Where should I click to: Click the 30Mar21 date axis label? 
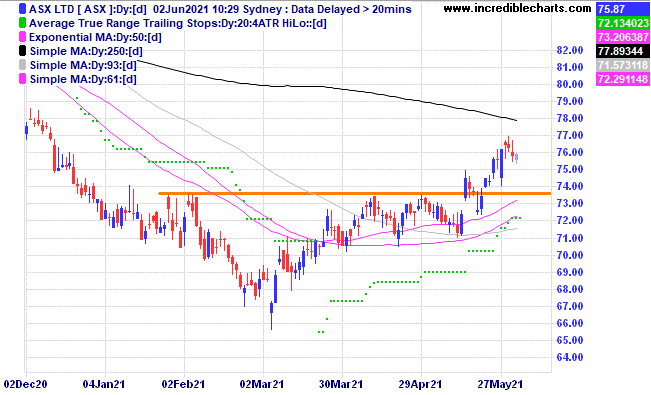pos(341,385)
